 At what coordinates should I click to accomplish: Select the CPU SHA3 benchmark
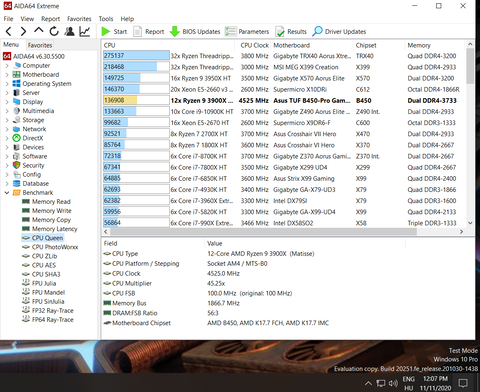click(x=41, y=274)
